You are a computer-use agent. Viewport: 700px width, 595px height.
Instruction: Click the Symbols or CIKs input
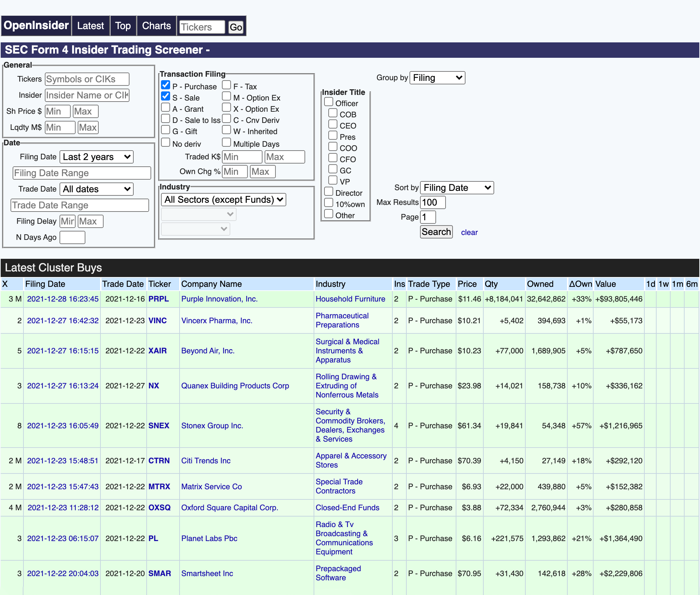[x=87, y=79]
